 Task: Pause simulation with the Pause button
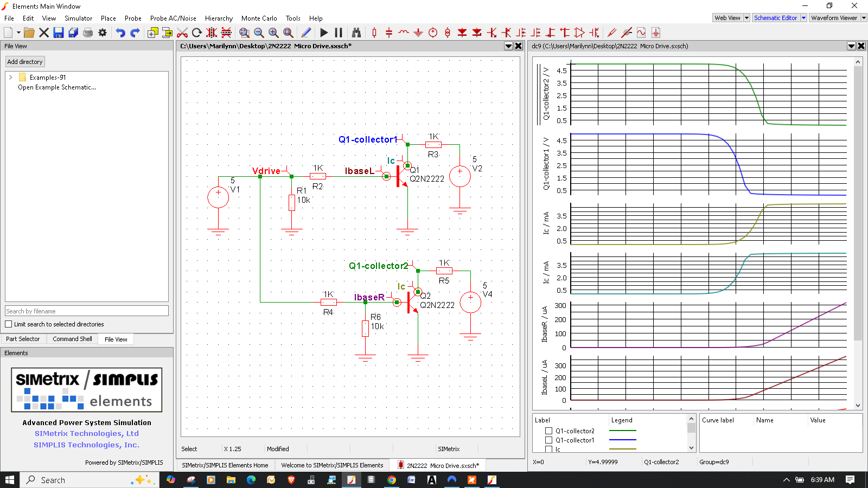(x=339, y=33)
